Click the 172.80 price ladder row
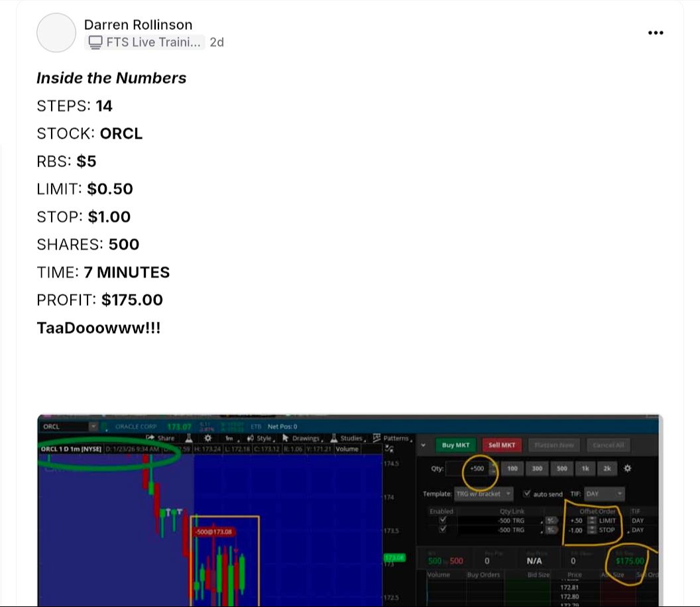Image resolution: width=700 pixels, height=607 pixels. click(x=569, y=596)
